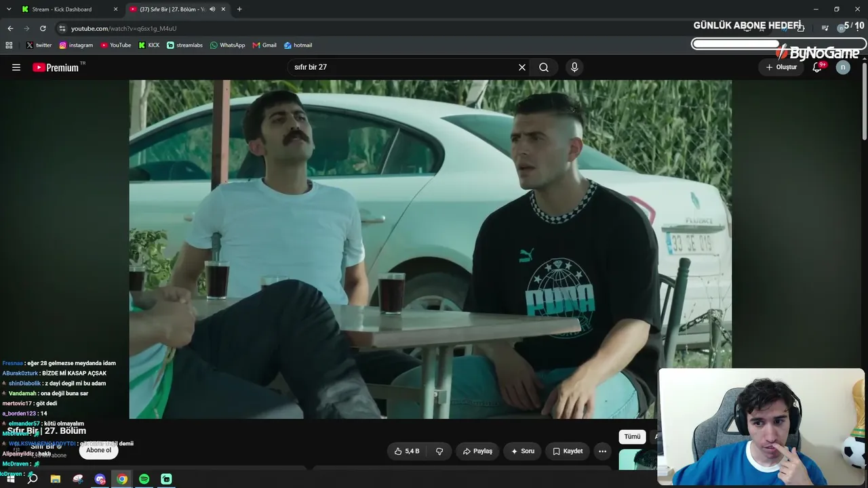868x488 pixels.
Task: View site information for youtube.com
Action: point(62,28)
